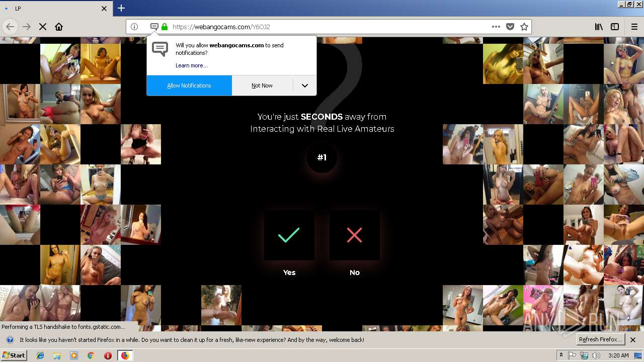The image size is (644, 362).
Task: Click the green checkmark Yes tile
Action: point(289,235)
